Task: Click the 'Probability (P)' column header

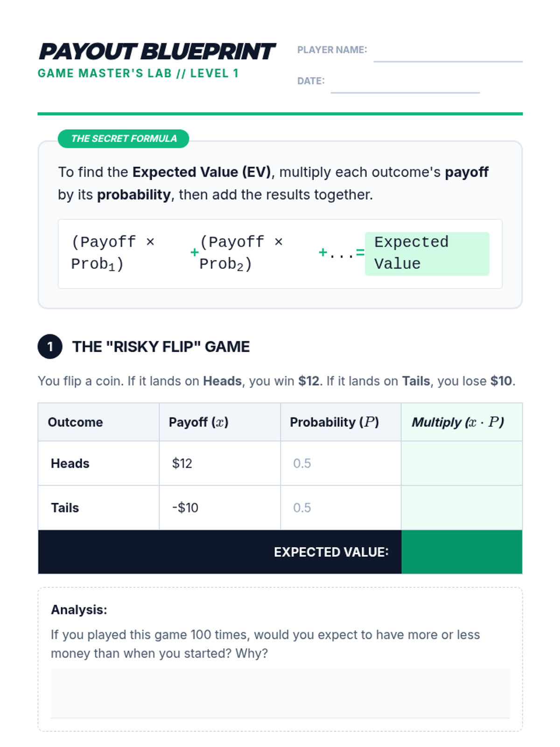Action: click(334, 422)
